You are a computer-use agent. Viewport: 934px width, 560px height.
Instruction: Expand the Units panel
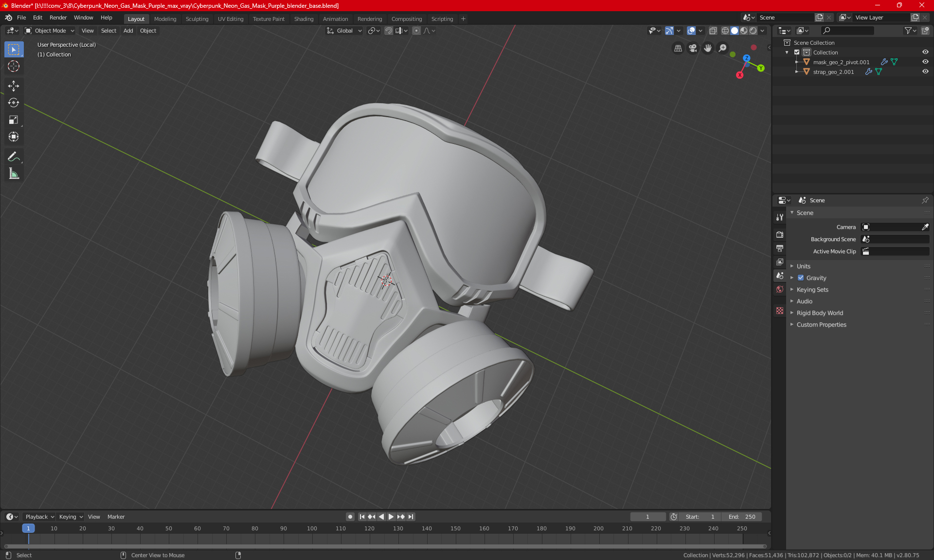tap(804, 266)
